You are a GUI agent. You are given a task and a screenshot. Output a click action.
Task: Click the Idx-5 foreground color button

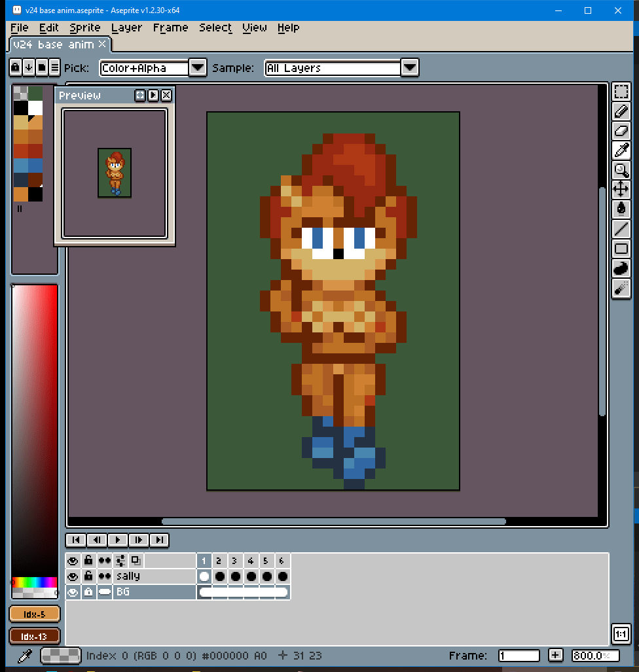click(35, 614)
